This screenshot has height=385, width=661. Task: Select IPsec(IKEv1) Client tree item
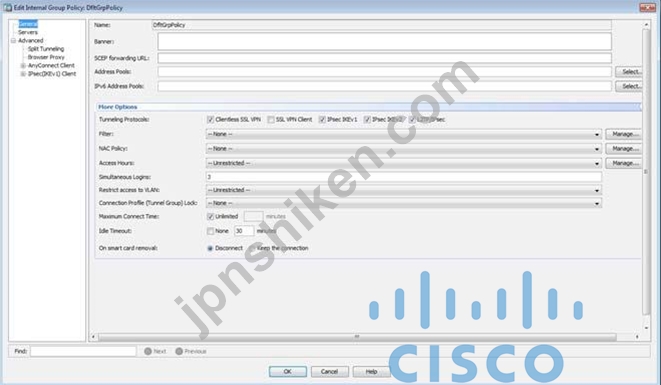point(52,74)
